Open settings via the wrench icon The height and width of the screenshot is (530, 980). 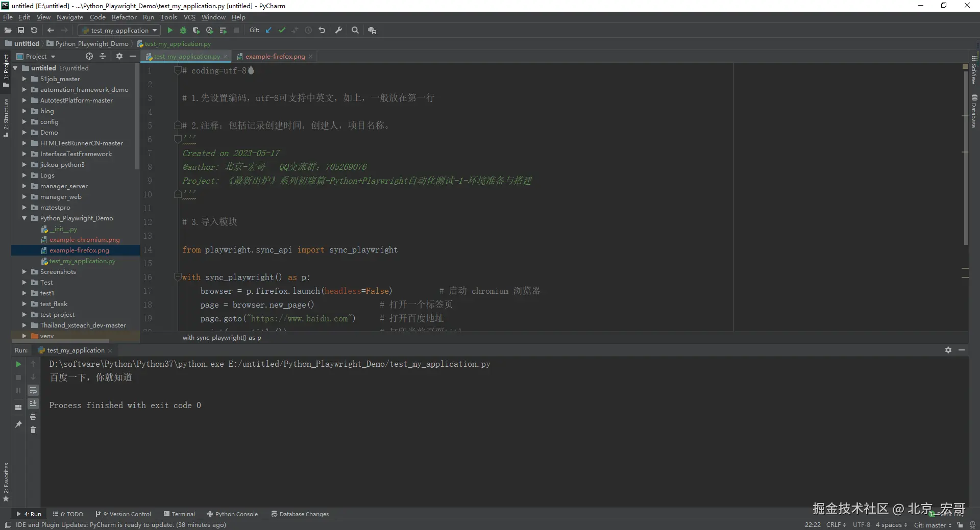[338, 31]
